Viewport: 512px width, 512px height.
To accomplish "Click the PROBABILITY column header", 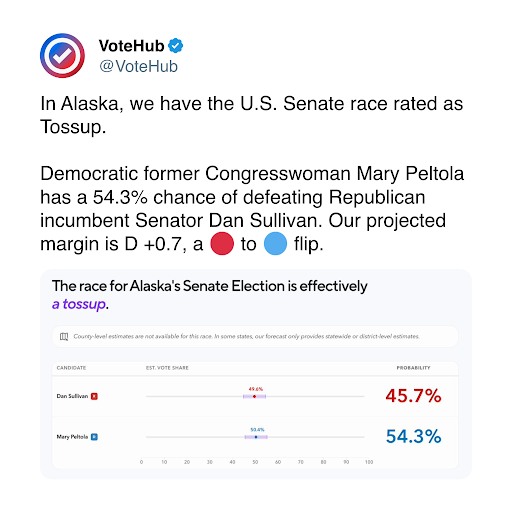I will click(413, 368).
